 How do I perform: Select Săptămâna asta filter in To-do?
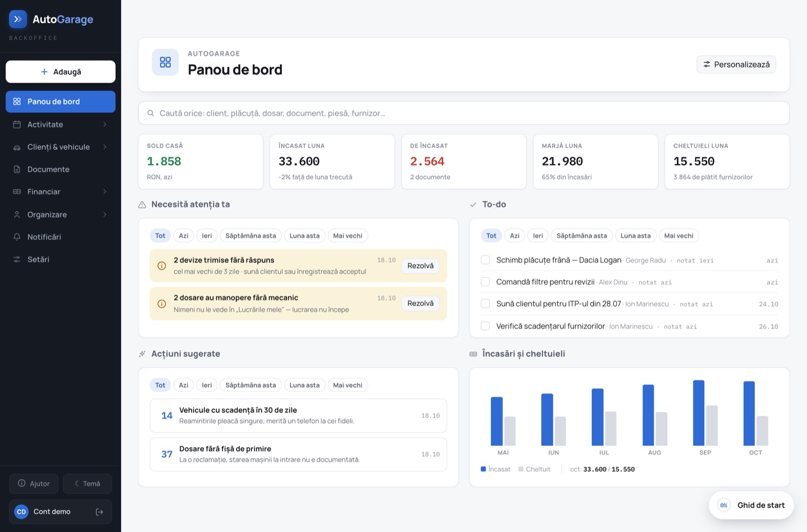(x=582, y=235)
